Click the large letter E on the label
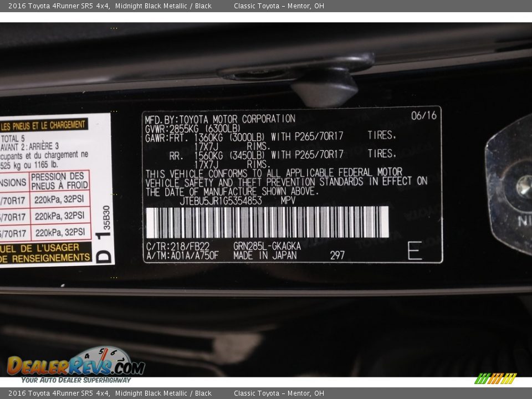Image resolution: width=532 pixels, height=399 pixels. tap(414, 250)
